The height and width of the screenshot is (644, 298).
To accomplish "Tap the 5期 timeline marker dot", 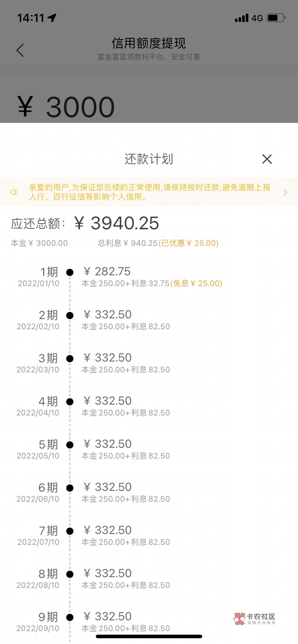I will (70, 445).
